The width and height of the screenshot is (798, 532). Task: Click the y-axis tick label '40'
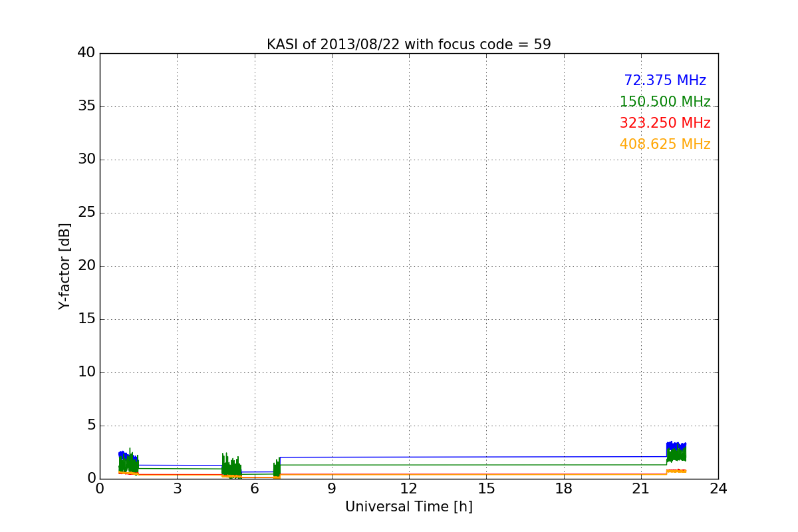pos(86,53)
